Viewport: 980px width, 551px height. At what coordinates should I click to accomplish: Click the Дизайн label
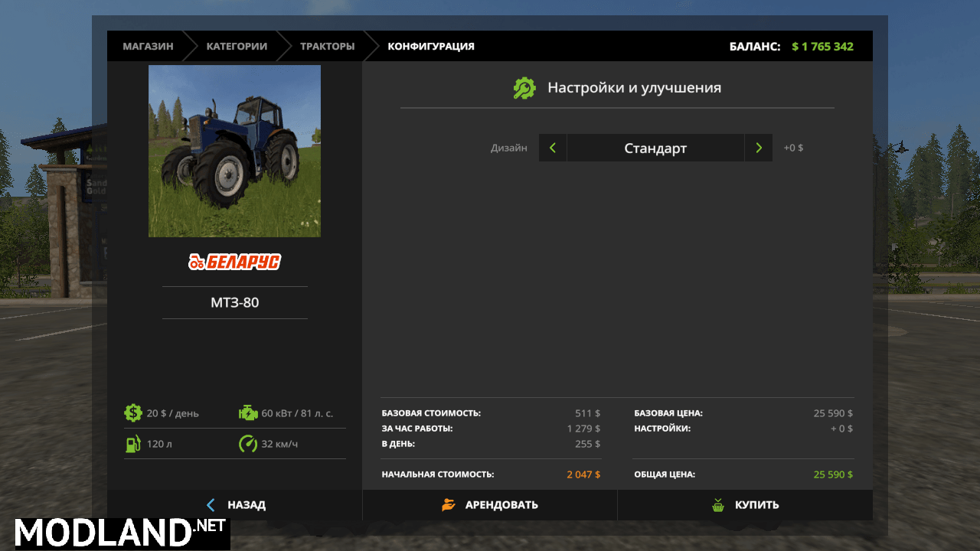[509, 148]
